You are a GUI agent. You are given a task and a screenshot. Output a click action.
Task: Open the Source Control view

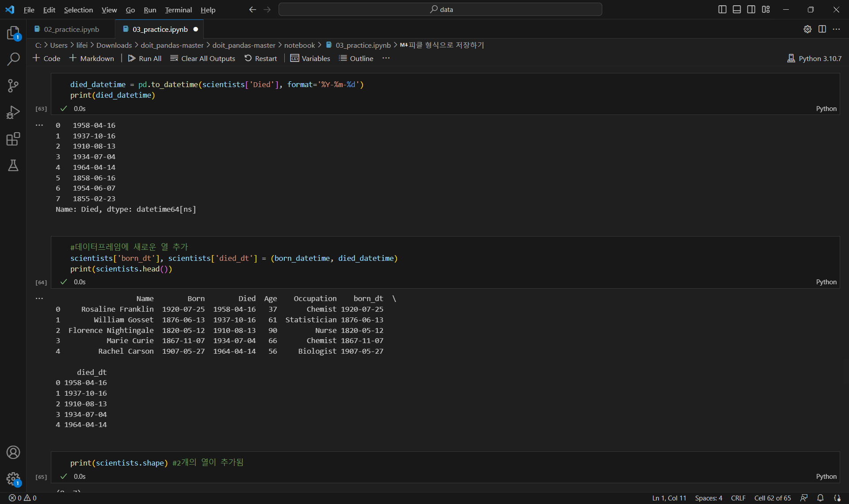click(x=13, y=86)
